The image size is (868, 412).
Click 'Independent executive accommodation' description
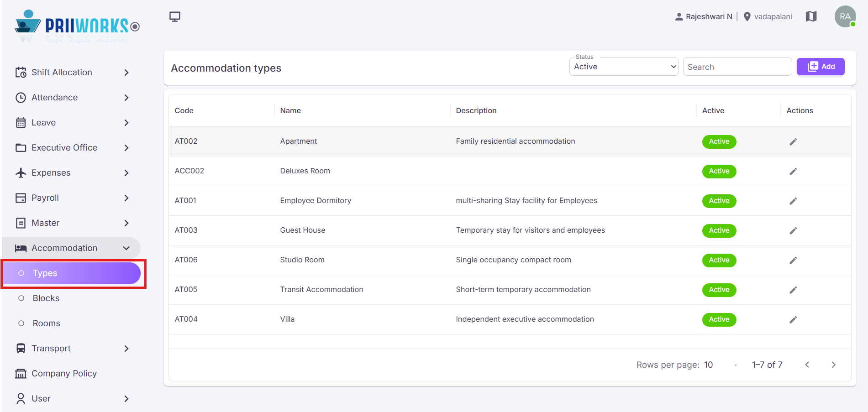pos(525,319)
